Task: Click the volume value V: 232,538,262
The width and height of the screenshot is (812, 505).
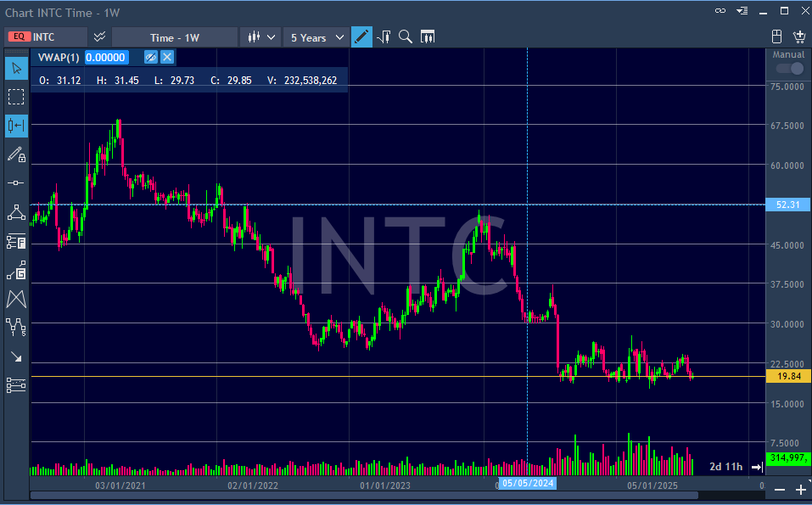Action: coord(302,81)
